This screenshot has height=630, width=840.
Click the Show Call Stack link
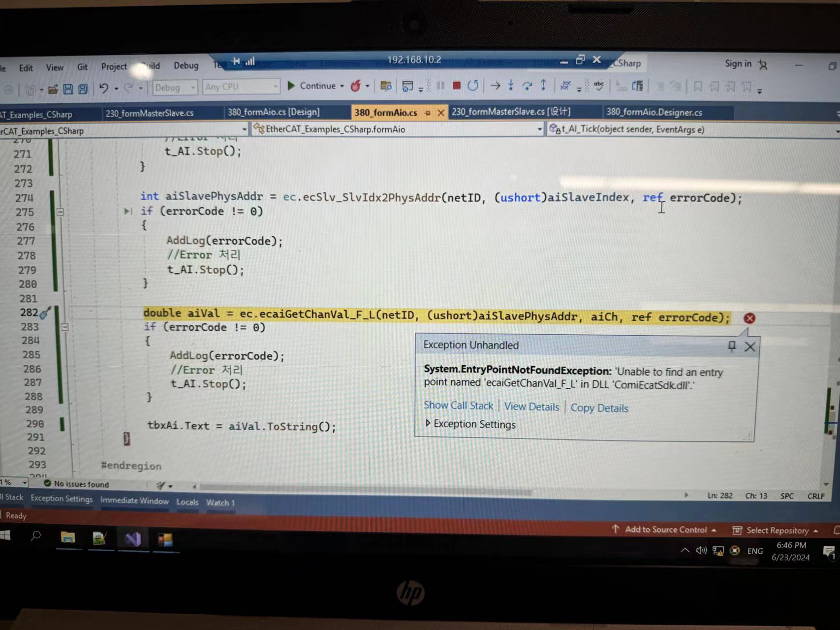458,405
